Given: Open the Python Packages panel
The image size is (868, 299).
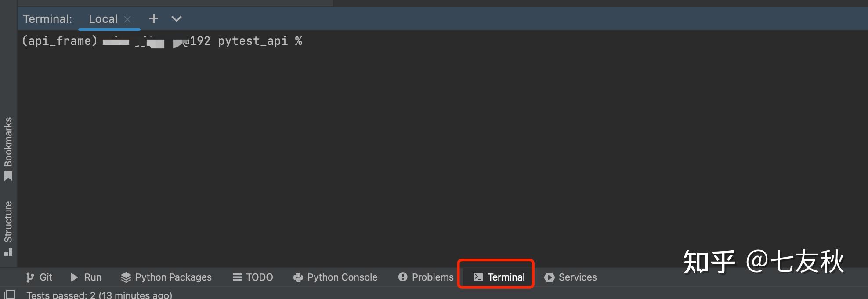Looking at the screenshot, I should [x=166, y=277].
